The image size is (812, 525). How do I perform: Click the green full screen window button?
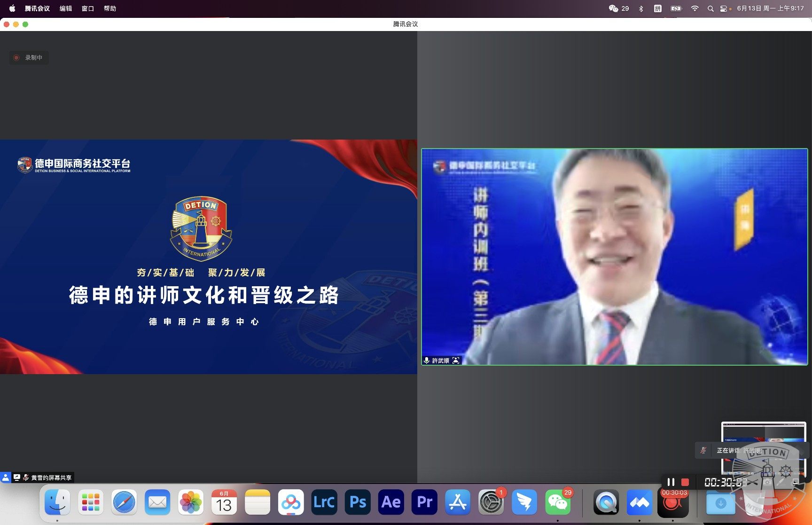point(25,24)
